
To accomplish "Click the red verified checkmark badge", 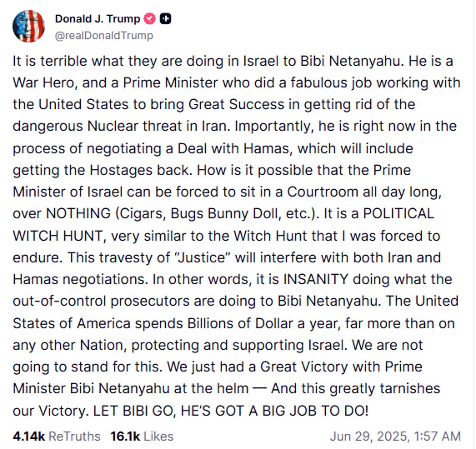I will point(150,19).
